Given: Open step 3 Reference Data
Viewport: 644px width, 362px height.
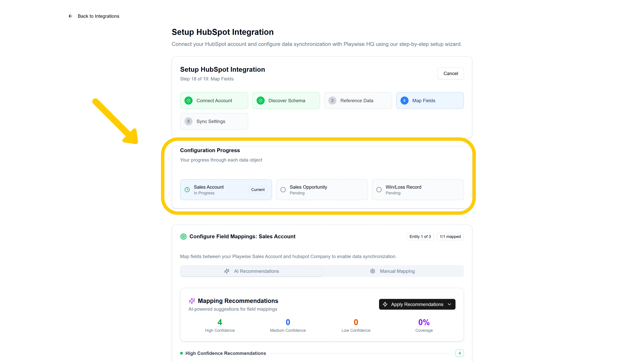Looking at the screenshot, I should click(x=358, y=100).
